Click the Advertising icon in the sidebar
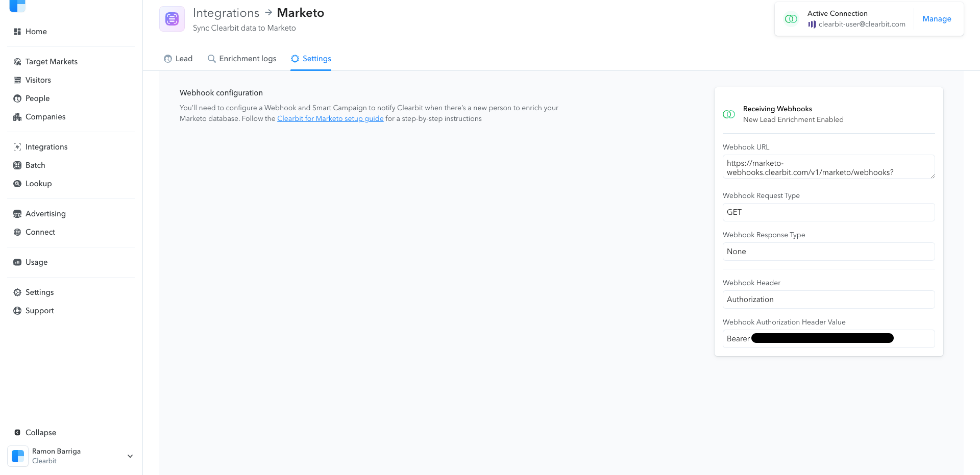The image size is (980, 475). point(17,214)
